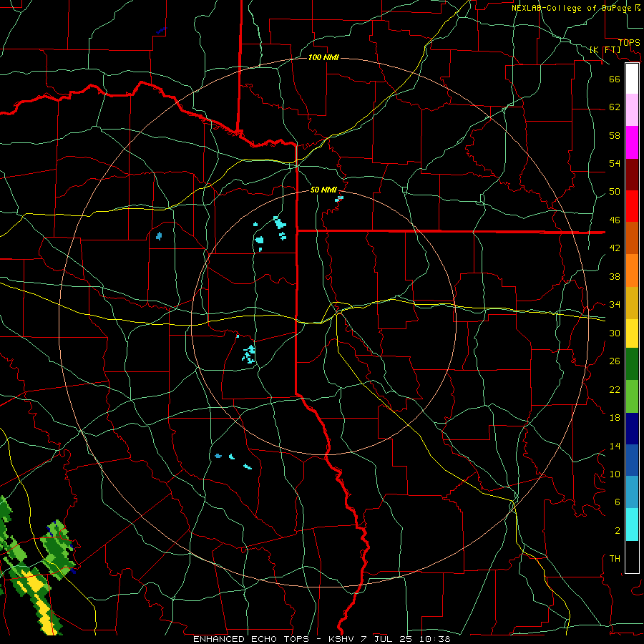
Task: Click the "7 JUL 25 10:38" timestamp
Action: [406, 639]
